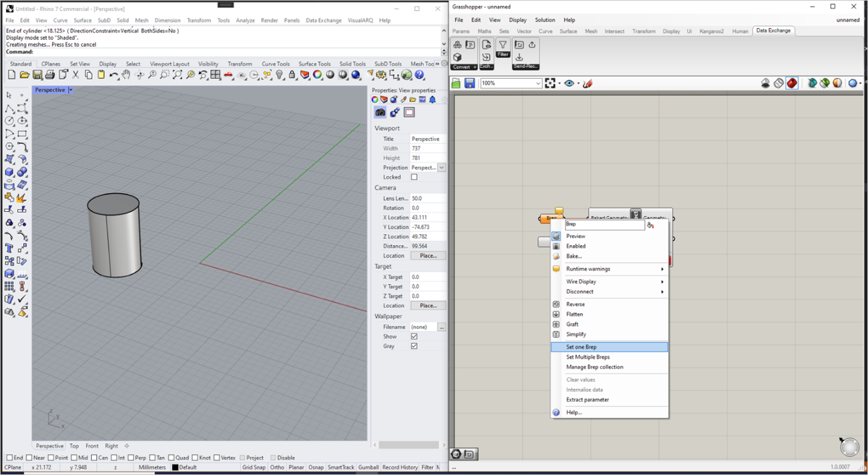Open the Grasshopper 100% zoom combo box
The image size is (868, 475).
click(x=511, y=84)
